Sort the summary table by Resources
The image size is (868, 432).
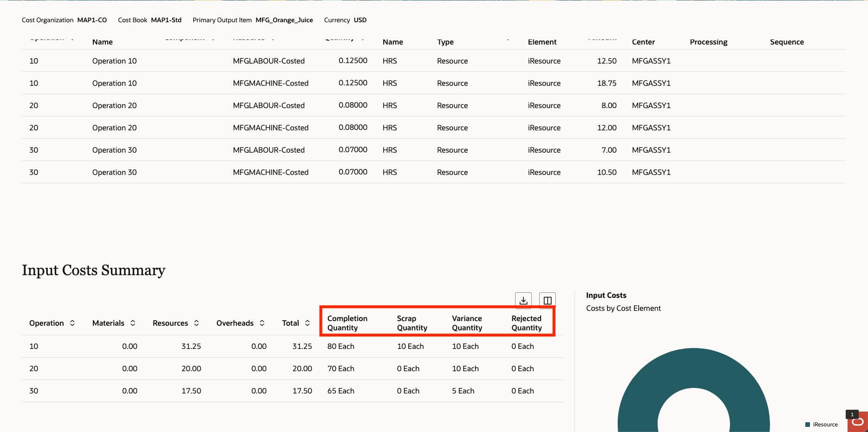click(196, 323)
